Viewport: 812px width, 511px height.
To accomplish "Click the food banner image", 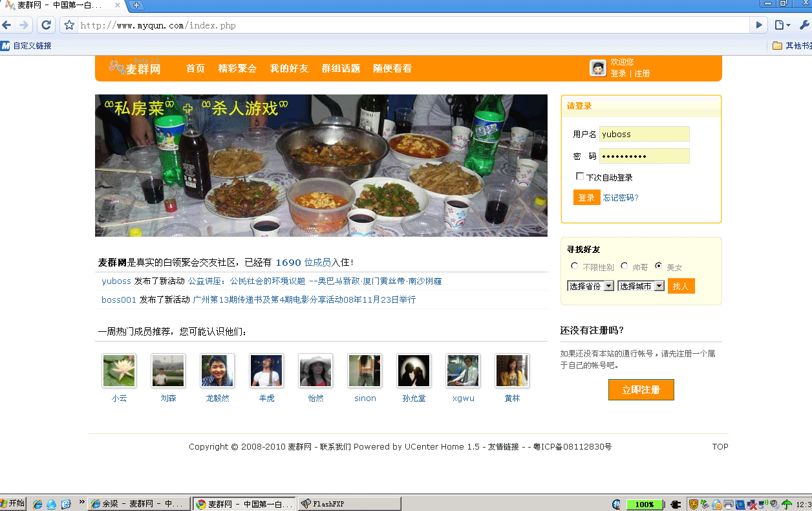I will point(321,166).
